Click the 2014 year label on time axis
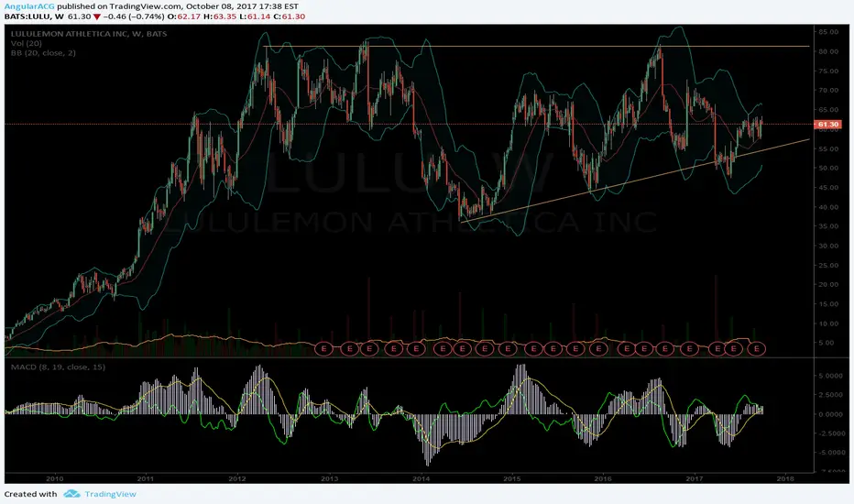This screenshot has width=854, height=504. [421, 479]
